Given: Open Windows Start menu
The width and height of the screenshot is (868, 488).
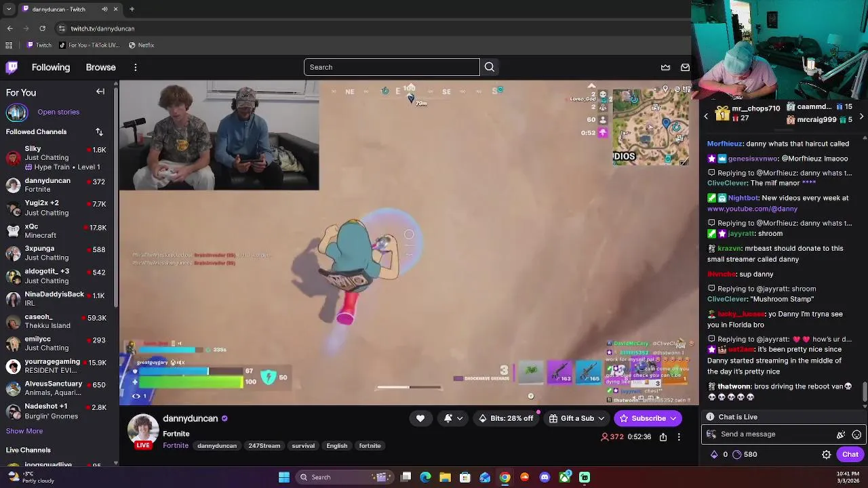Looking at the screenshot, I should pyautogui.click(x=284, y=477).
